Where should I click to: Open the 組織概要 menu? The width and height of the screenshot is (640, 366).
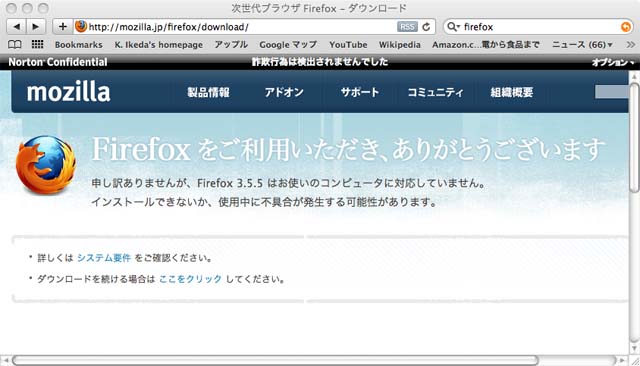pos(511,93)
